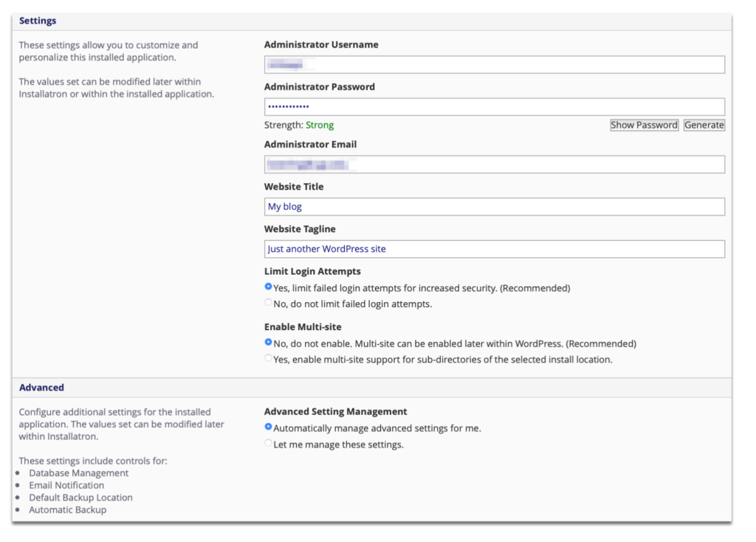Click the Advanced section header
Viewport: 756px width, 542px height.
pos(41,387)
